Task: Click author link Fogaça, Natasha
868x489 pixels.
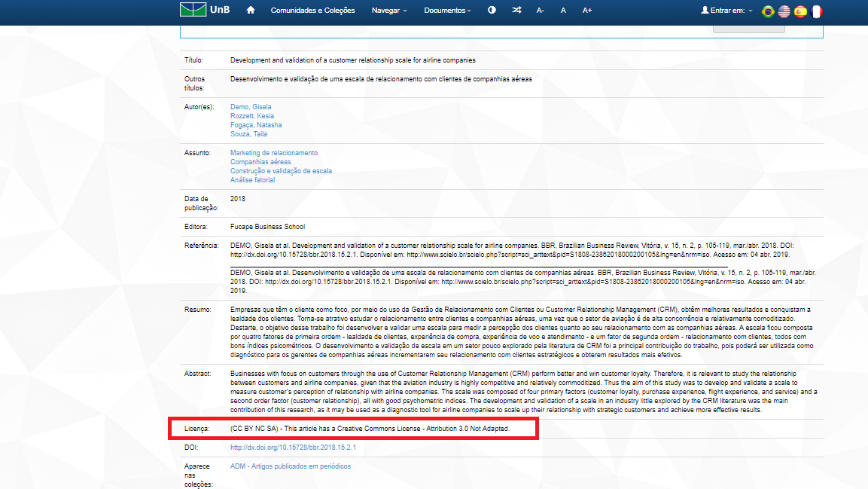Action: [256, 125]
